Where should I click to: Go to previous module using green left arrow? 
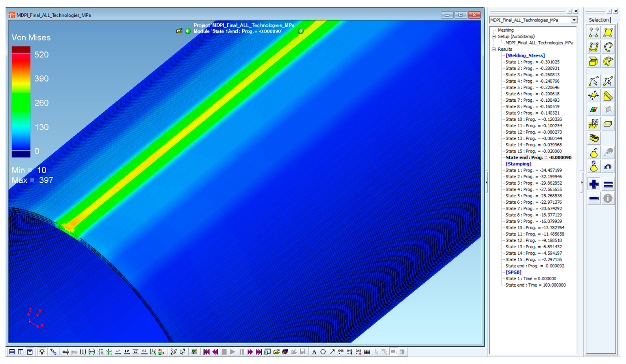pyautogui.click(x=188, y=31)
